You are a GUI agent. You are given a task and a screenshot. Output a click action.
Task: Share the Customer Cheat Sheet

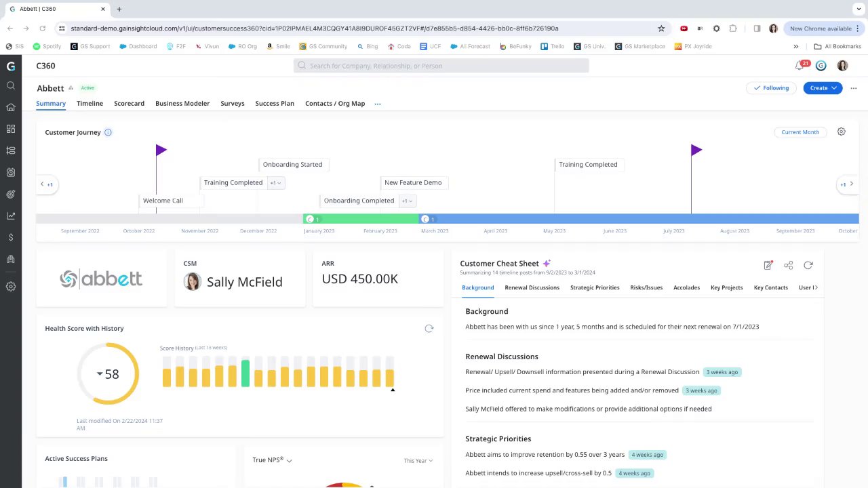coord(788,266)
